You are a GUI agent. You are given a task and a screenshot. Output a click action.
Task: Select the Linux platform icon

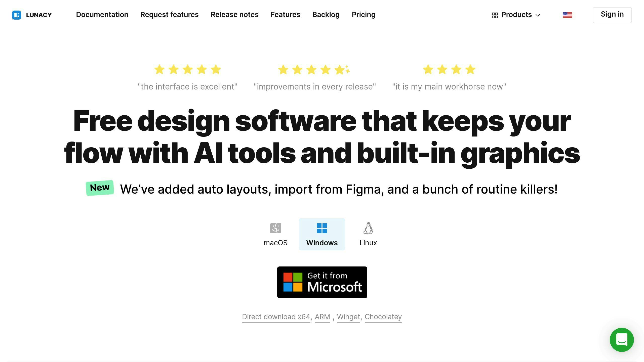click(368, 228)
